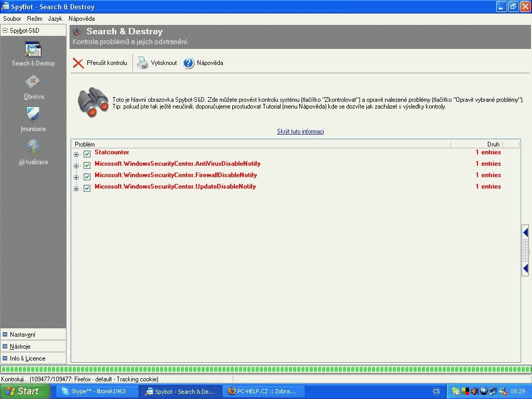The width and height of the screenshot is (532, 399).
Task: Uncheck the FirewallDisableNotify checkbox
Action: tap(87, 177)
